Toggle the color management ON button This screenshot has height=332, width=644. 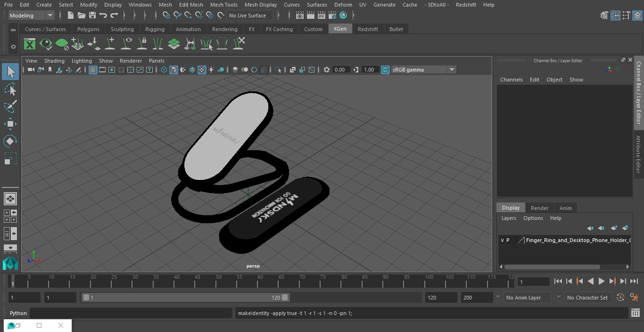pyautogui.click(x=385, y=70)
